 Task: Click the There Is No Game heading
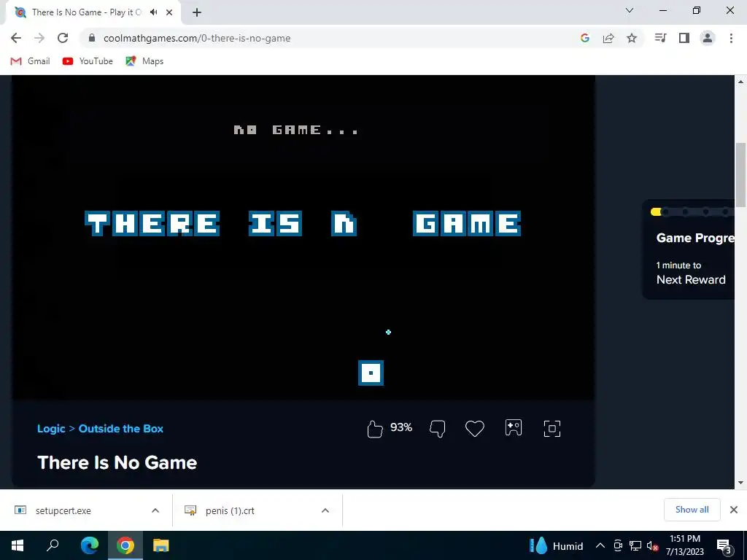(x=117, y=462)
